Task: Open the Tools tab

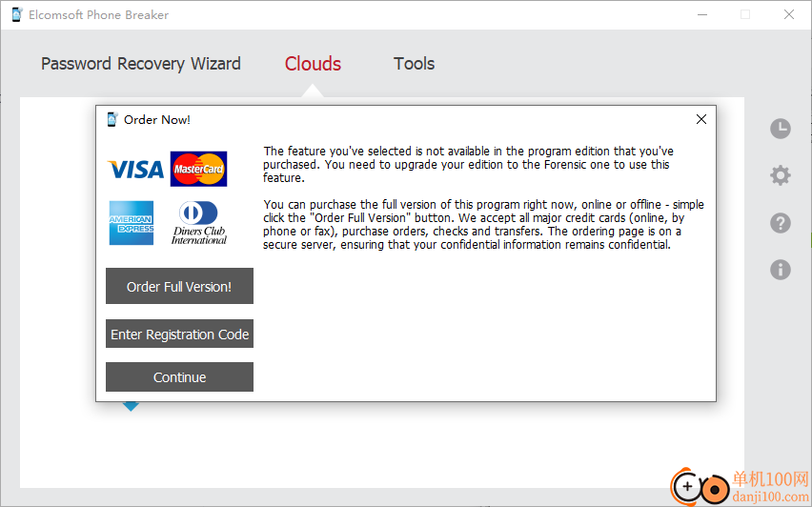Action: click(414, 64)
